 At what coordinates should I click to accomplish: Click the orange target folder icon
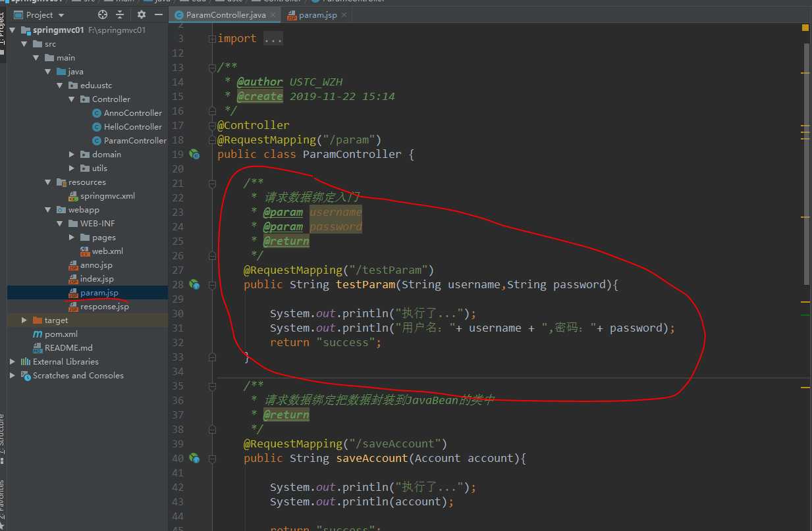38,320
